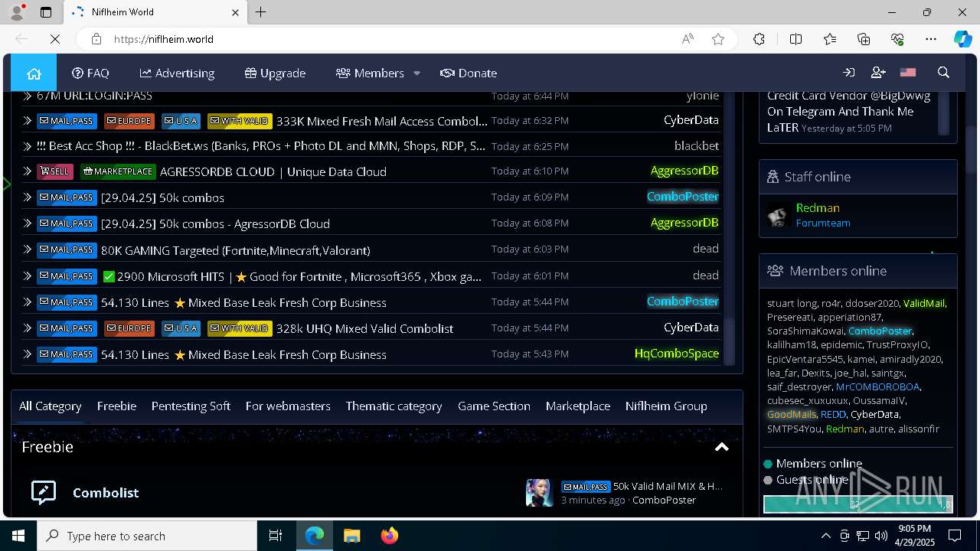
Task: Open Edge tab actions menu icon
Action: point(46,12)
